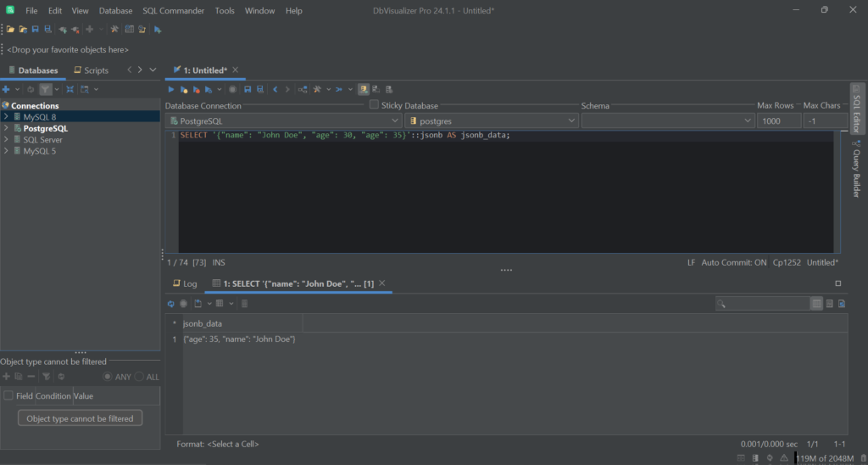The width and height of the screenshot is (868, 465).
Task: Open the Database Connection dropdown showing PostgreSQL
Action: tap(284, 120)
